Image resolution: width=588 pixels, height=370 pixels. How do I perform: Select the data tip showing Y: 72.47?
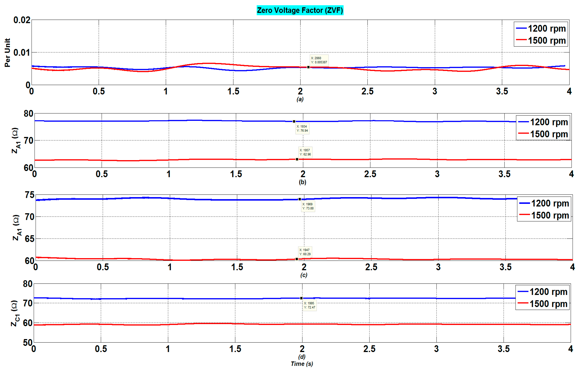tap(309, 305)
